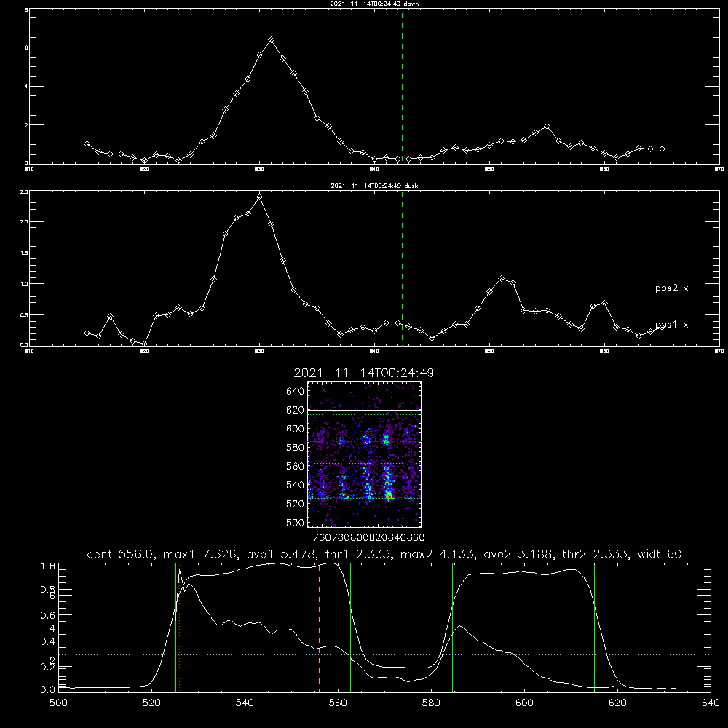The image size is (728, 728).
Task: Select the 'pos1 x' label
Action: click(x=672, y=325)
